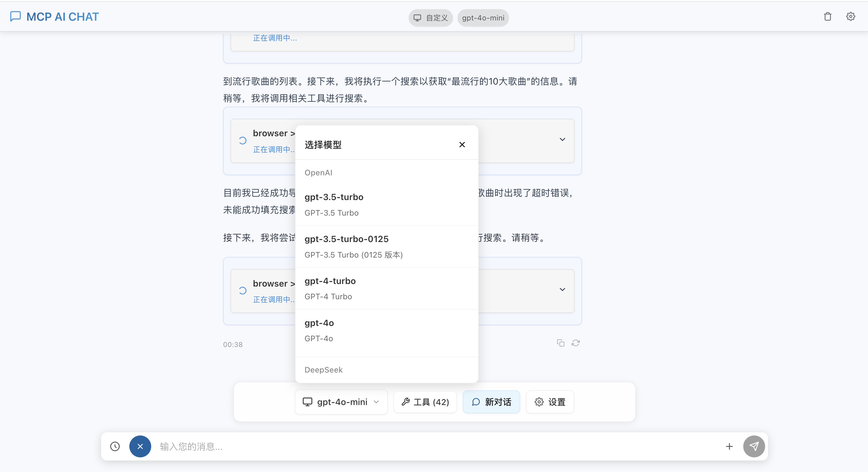
Task: Open message history clock icon
Action: tap(115, 446)
